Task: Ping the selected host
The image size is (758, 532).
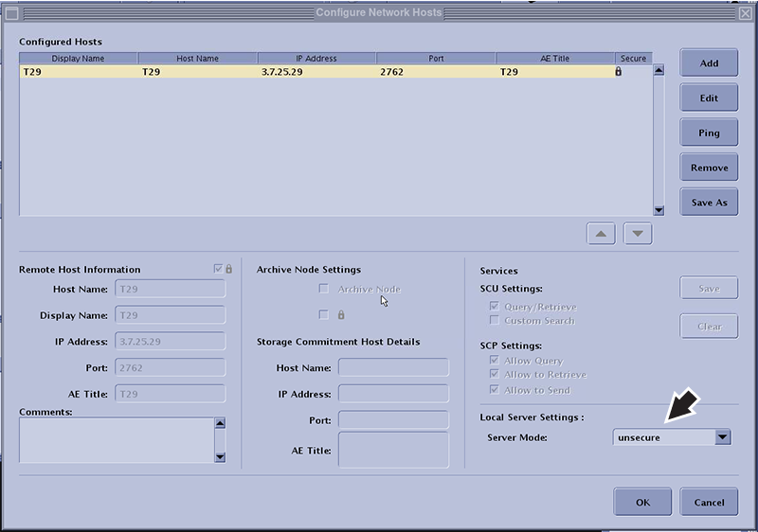Action: coord(709,133)
